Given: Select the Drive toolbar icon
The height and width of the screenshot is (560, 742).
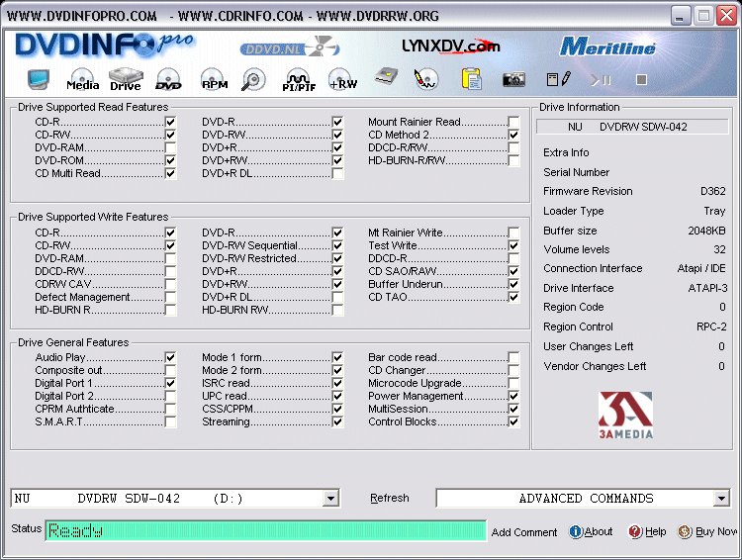Looking at the screenshot, I should click(x=126, y=79).
